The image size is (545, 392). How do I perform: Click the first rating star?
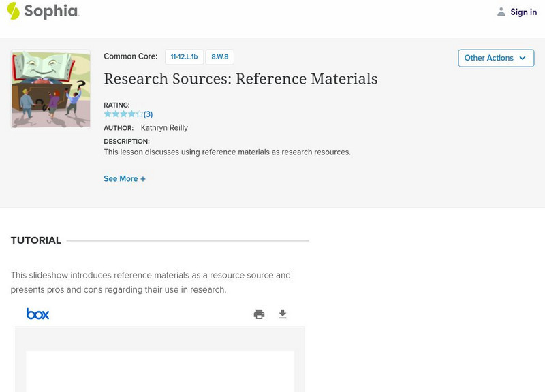click(x=108, y=114)
